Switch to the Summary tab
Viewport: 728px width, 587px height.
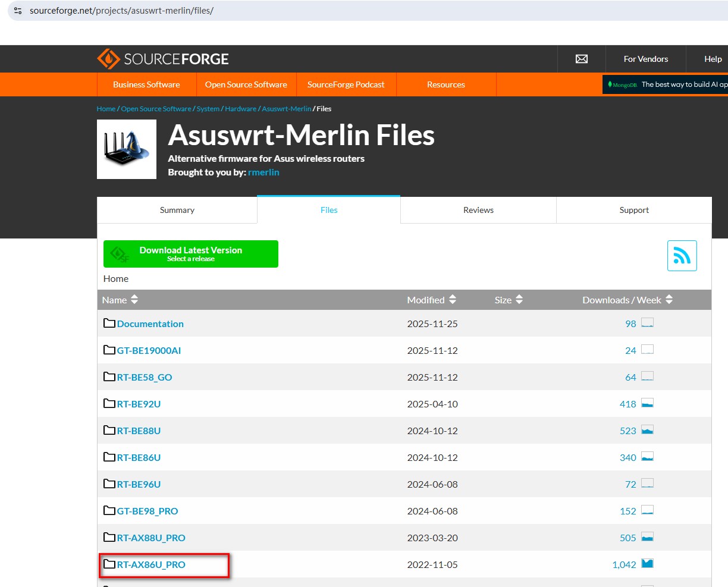coord(177,210)
